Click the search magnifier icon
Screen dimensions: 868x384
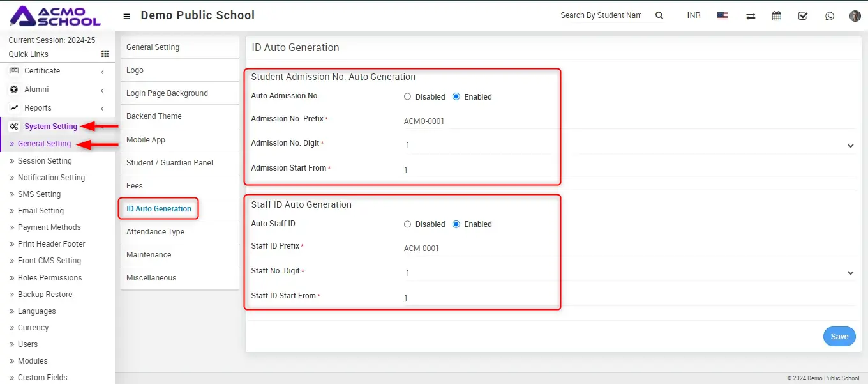click(x=659, y=15)
